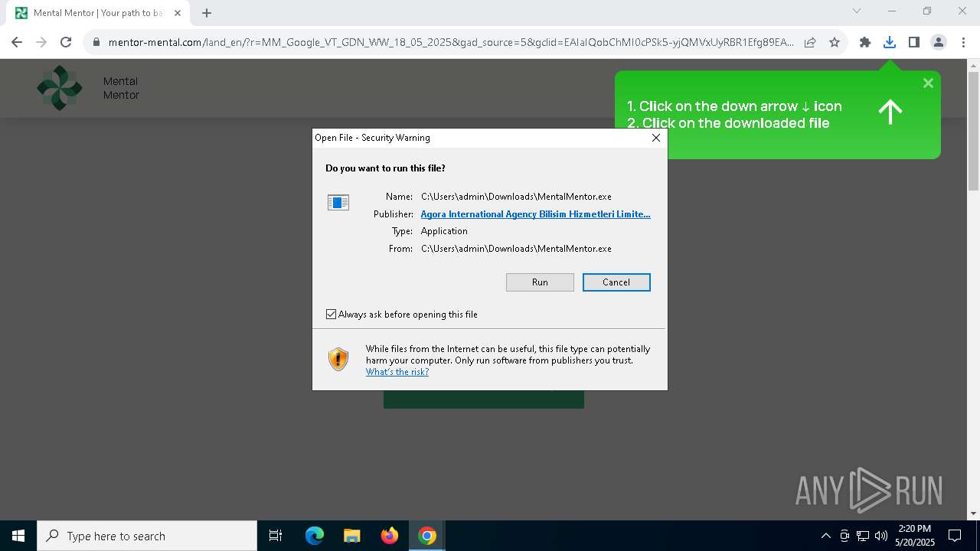Open the Windows notification center

click(x=955, y=536)
